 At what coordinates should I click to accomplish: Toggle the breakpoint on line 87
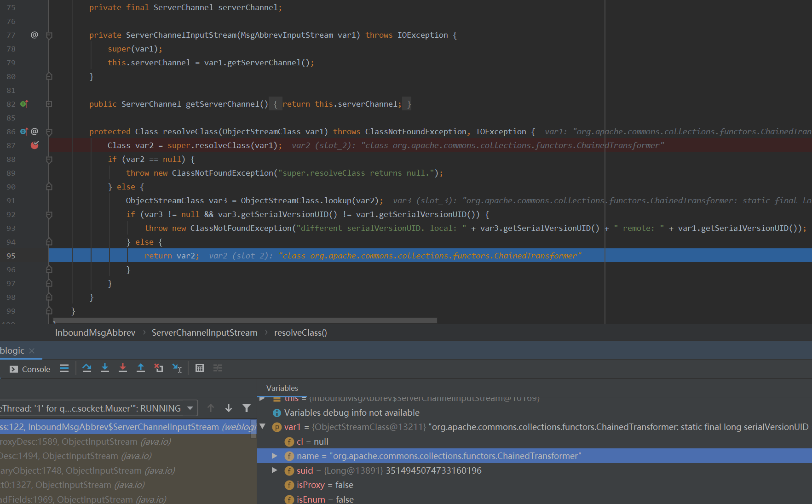(x=35, y=145)
